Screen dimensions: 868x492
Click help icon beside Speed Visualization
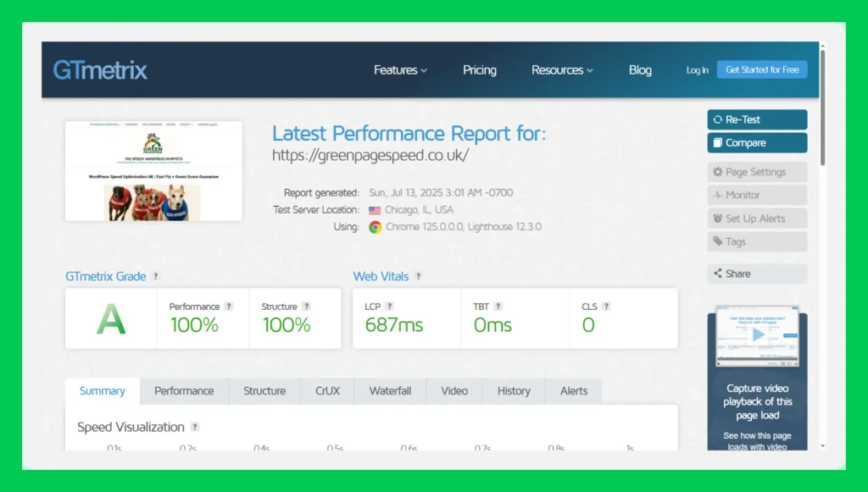pyautogui.click(x=195, y=427)
